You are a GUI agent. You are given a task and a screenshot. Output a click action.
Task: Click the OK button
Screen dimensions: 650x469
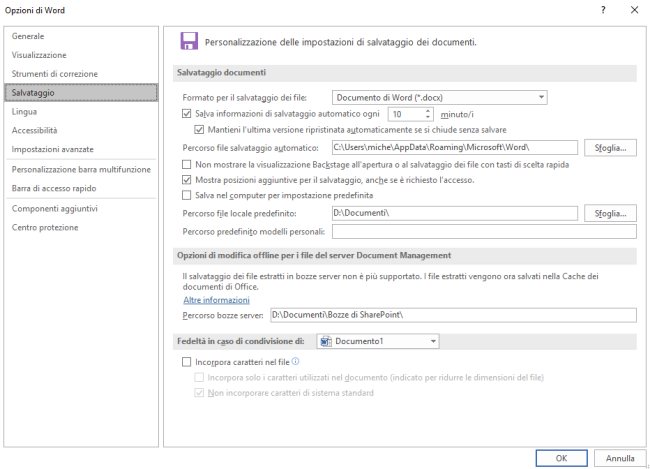[561, 458]
